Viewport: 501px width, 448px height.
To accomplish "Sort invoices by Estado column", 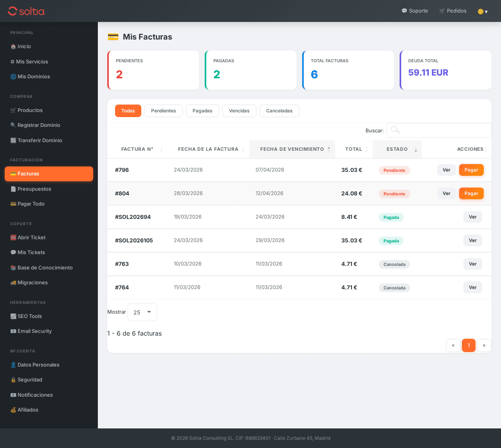I will (397, 149).
